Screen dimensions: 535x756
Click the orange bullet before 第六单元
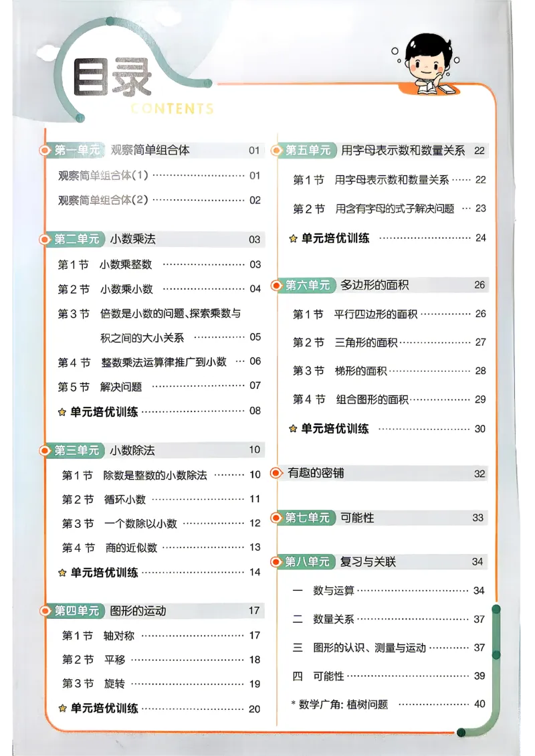pyautogui.click(x=277, y=286)
